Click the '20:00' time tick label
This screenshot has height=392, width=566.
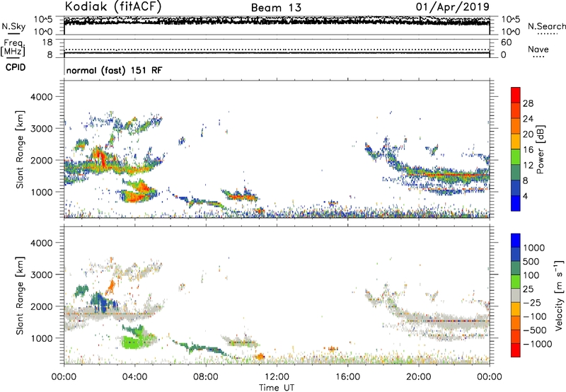click(418, 377)
